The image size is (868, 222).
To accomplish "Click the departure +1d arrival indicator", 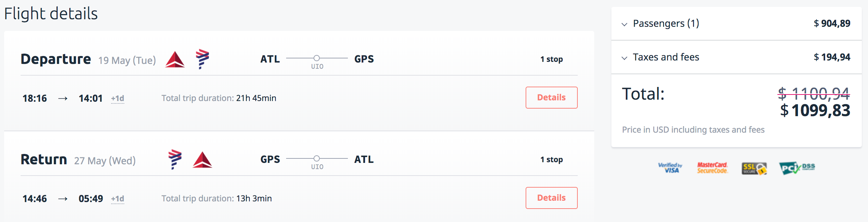I will (x=118, y=99).
